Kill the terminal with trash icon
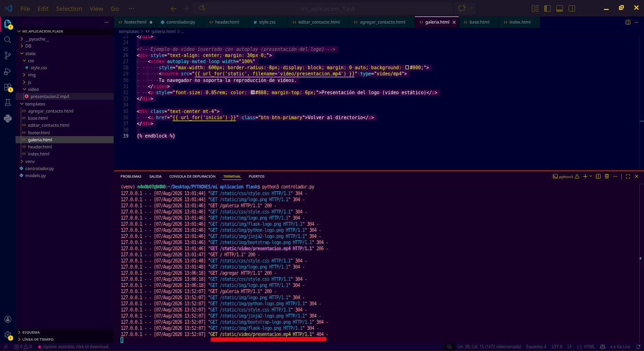644x351 pixels. coord(607,176)
